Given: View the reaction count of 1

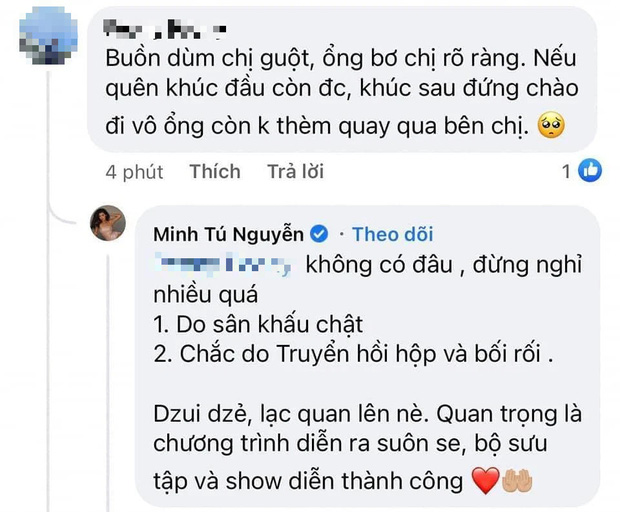Looking at the screenshot, I should pos(566,171).
